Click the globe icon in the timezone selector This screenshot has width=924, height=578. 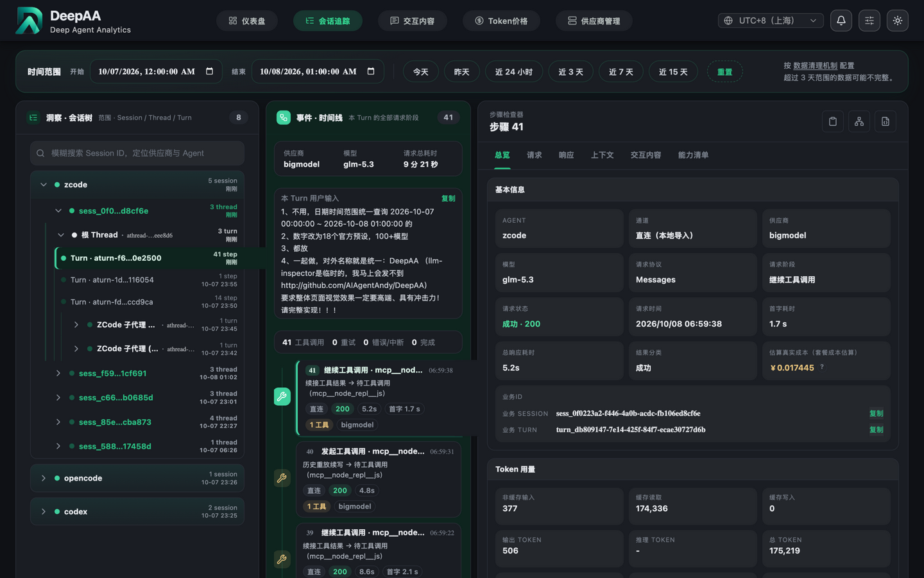(x=728, y=21)
